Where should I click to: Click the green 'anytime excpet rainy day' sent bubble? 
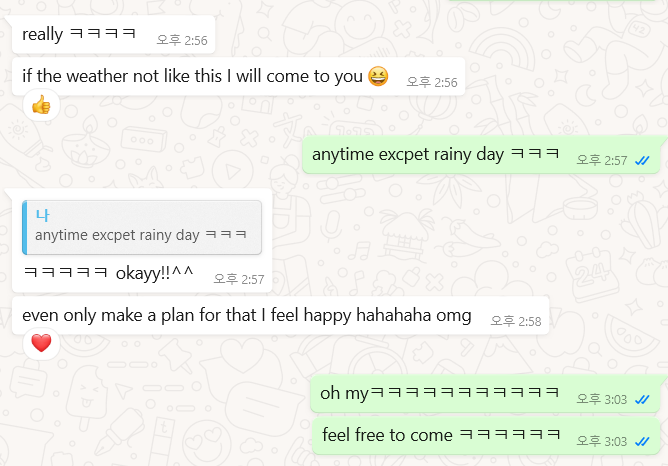pyautogui.click(x=481, y=155)
